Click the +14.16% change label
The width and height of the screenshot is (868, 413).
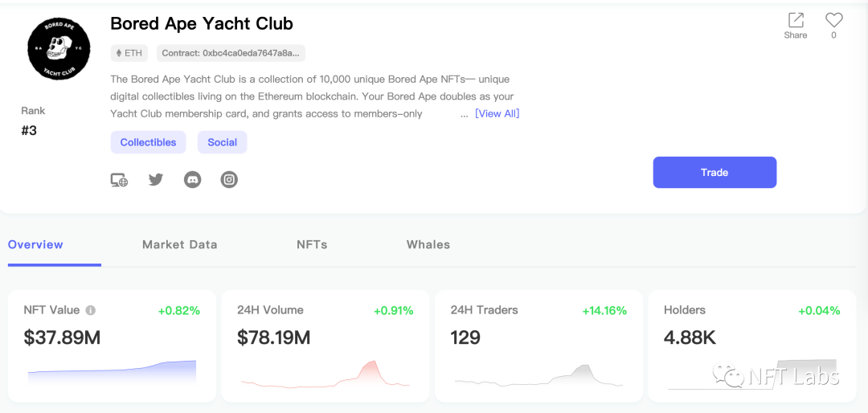click(x=604, y=311)
